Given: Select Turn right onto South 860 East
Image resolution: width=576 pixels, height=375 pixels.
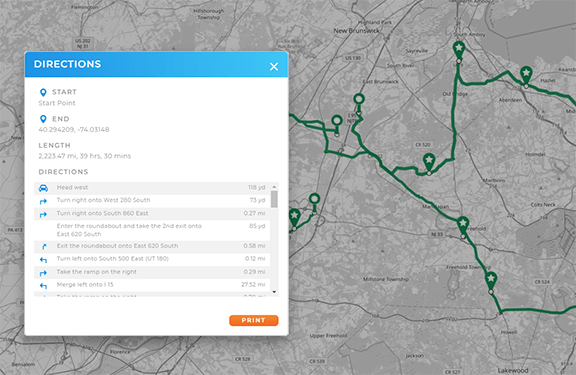Looking at the screenshot, I should pos(152,214).
